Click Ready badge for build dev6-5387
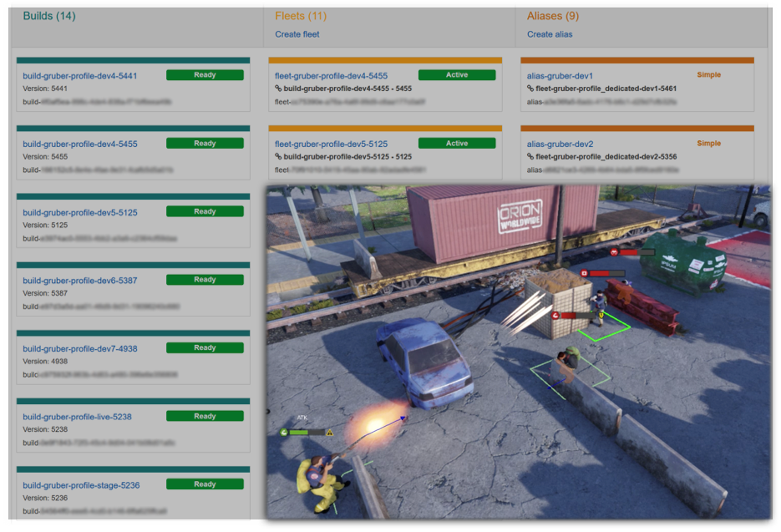This screenshot has width=781, height=532. pos(205,280)
